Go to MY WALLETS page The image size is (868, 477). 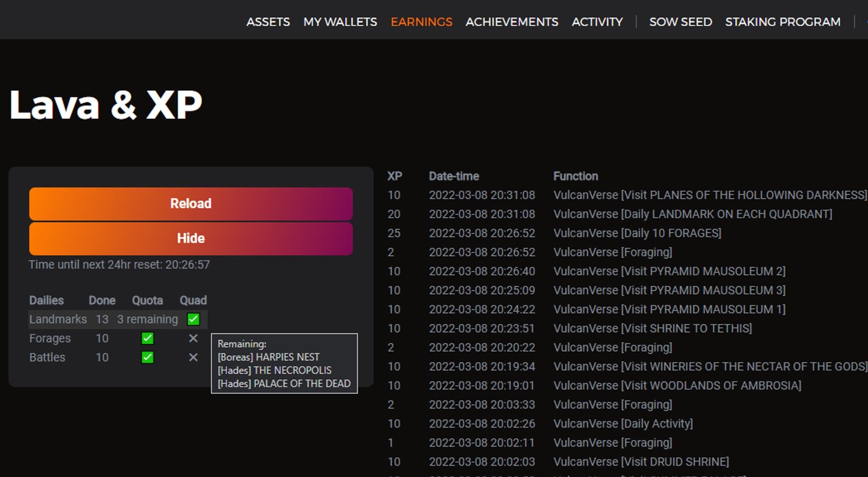point(340,22)
